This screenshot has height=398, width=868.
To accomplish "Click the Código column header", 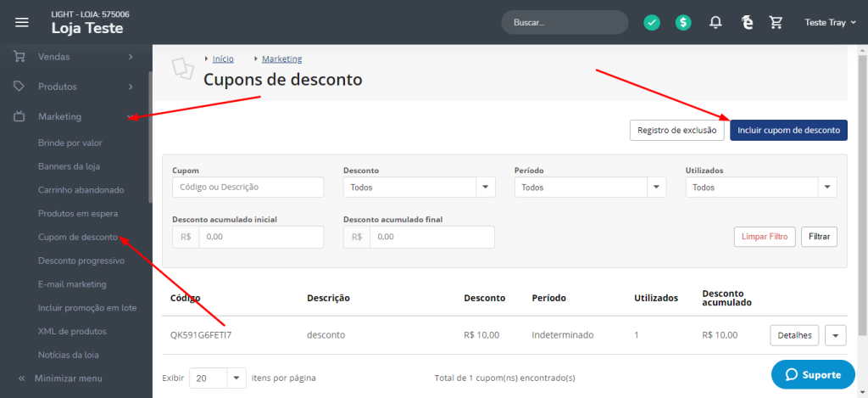I will click(x=186, y=298).
